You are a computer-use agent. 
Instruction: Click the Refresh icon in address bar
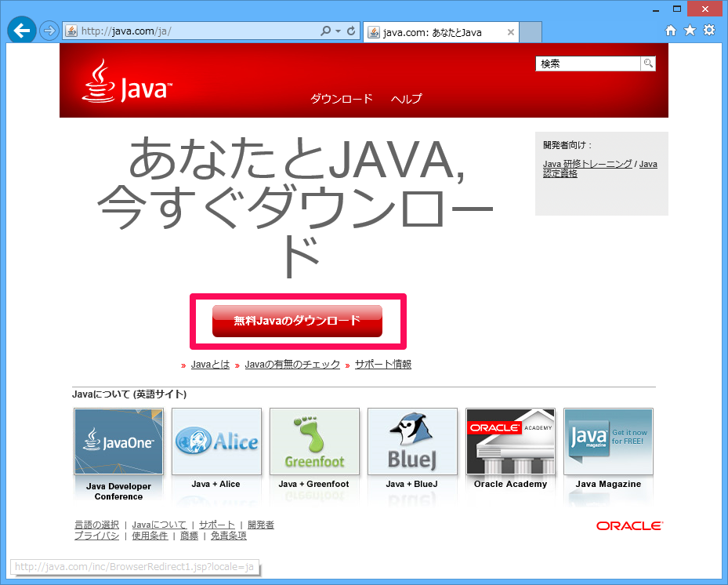point(351,31)
